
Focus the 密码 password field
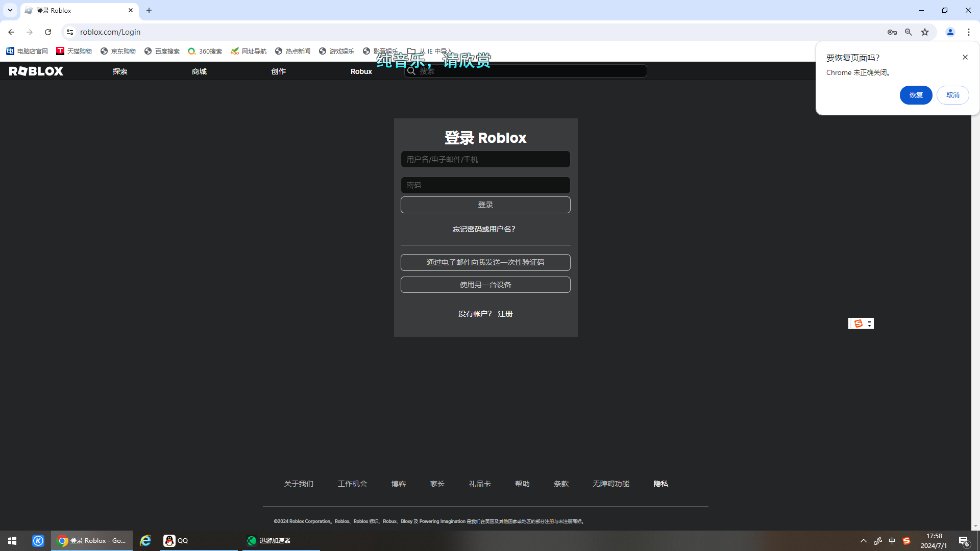pos(485,185)
